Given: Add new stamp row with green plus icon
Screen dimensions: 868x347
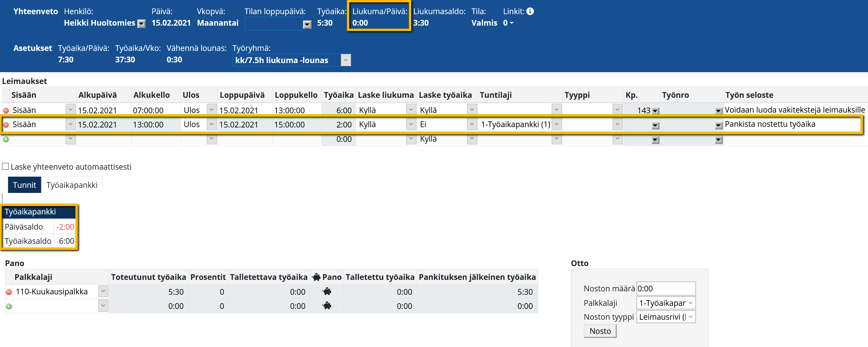Looking at the screenshot, I should (x=6, y=139).
